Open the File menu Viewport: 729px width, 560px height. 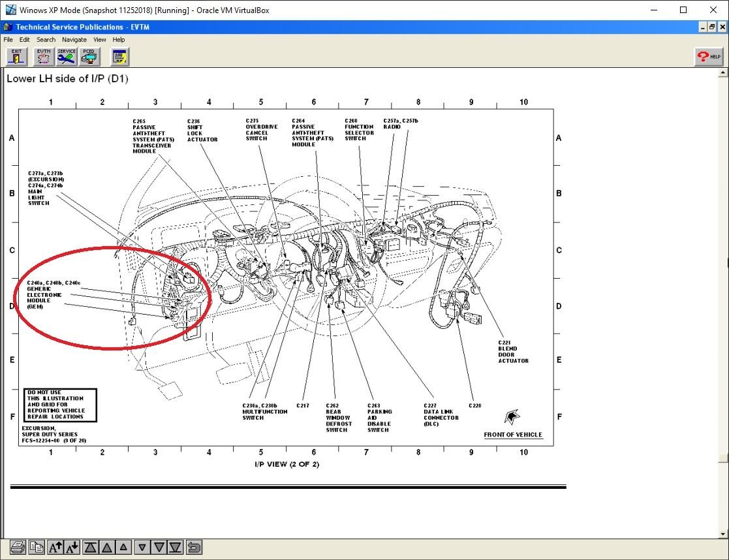[x=8, y=39]
